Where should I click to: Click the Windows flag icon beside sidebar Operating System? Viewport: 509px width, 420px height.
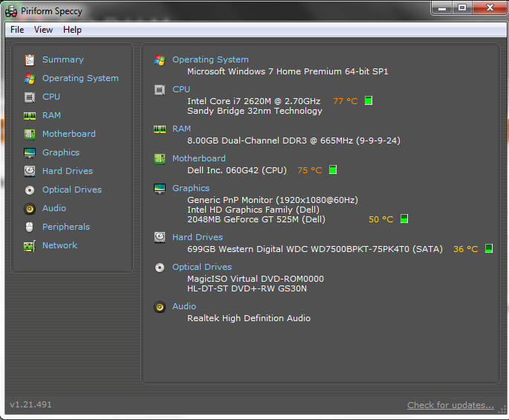(x=30, y=78)
